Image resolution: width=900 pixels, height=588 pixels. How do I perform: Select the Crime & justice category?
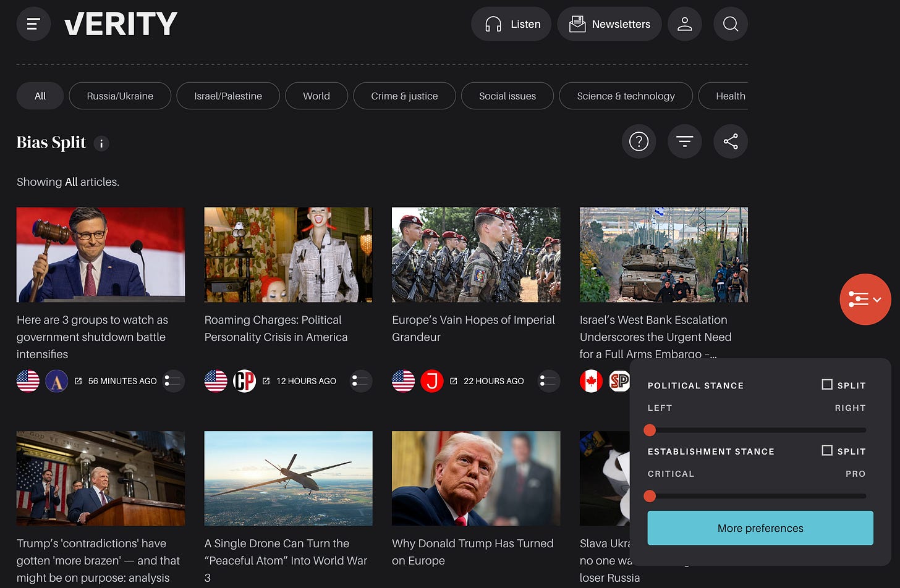[x=404, y=96]
